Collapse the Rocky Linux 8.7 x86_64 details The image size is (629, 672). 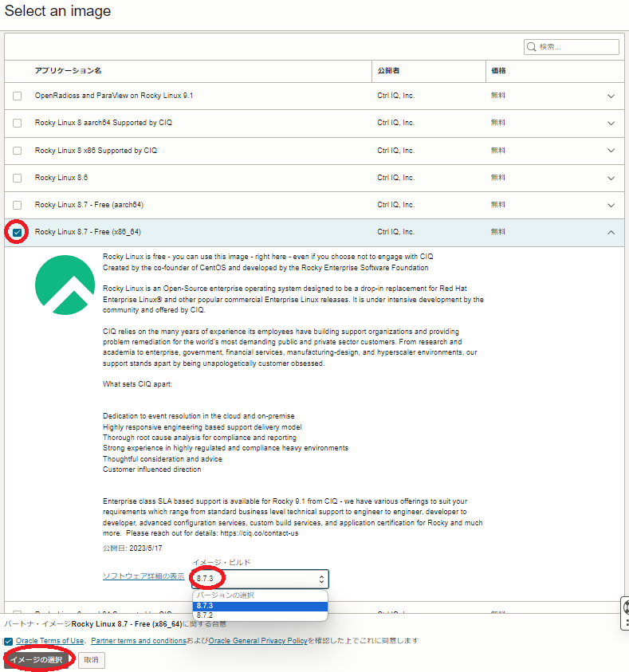[x=611, y=233]
